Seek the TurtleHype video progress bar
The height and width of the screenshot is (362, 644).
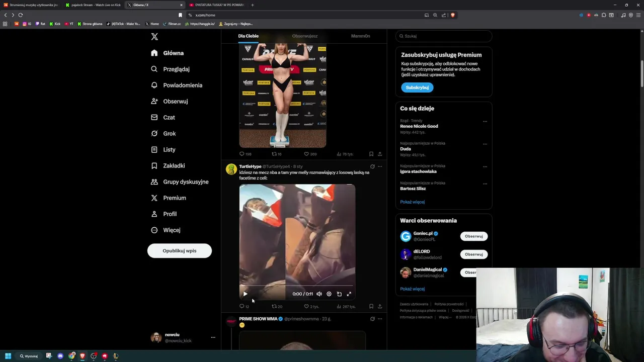click(x=297, y=286)
